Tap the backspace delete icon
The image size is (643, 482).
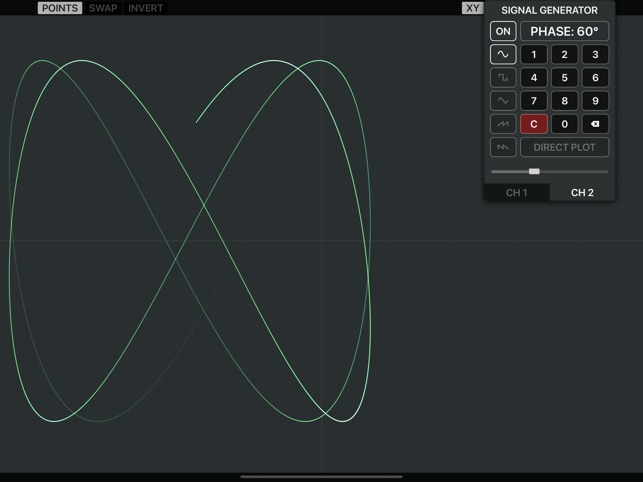coord(595,124)
